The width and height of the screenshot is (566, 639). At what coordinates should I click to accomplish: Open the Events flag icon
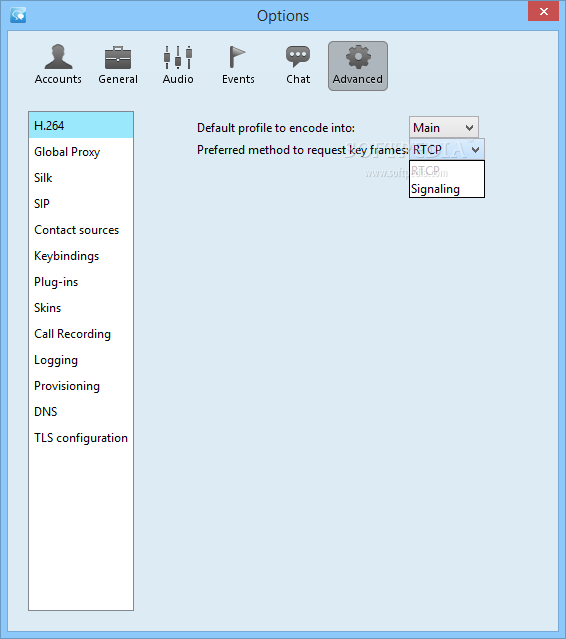coord(238,65)
